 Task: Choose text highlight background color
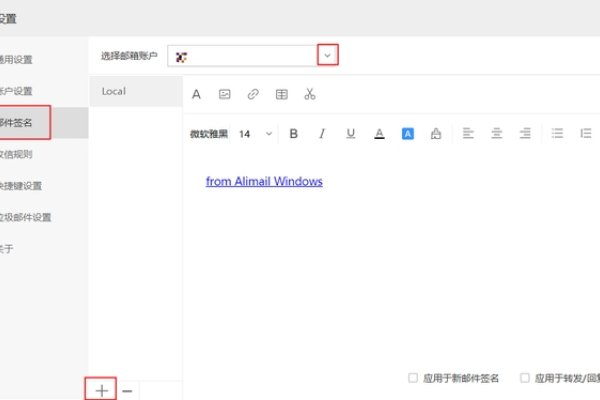point(408,134)
